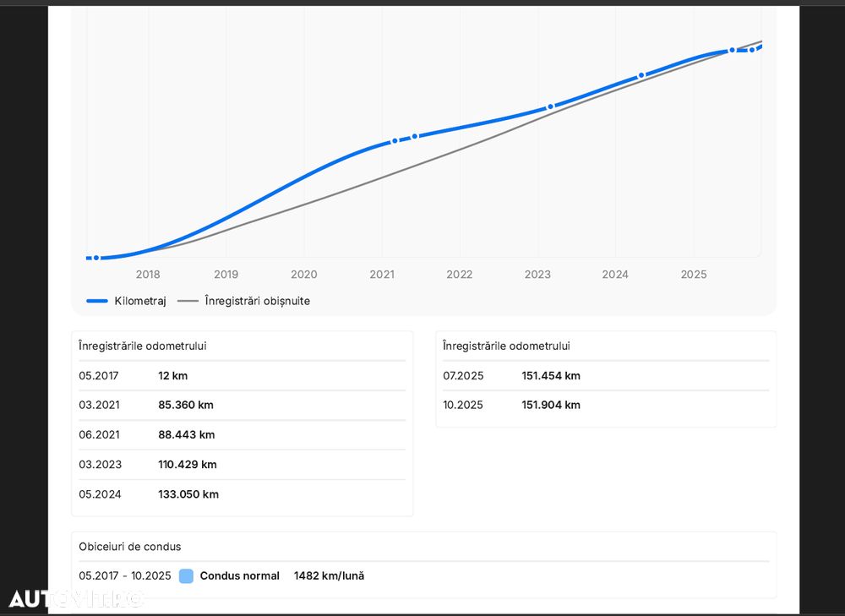Select the data point between 2024 and 2025

(641, 75)
